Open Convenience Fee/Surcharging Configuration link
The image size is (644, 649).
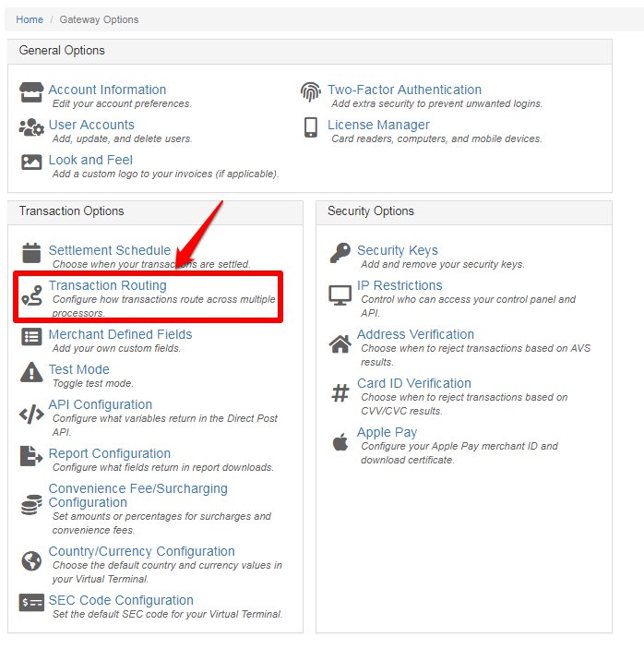pos(137,496)
